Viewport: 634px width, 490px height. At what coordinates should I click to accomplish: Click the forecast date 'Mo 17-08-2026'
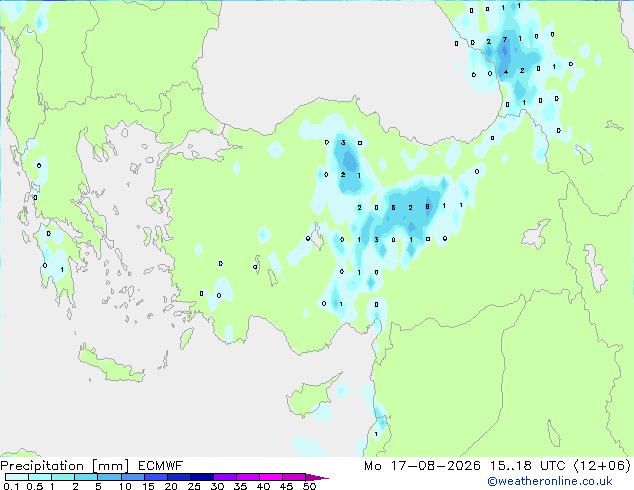pyautogui.click(x=422, y=466)
